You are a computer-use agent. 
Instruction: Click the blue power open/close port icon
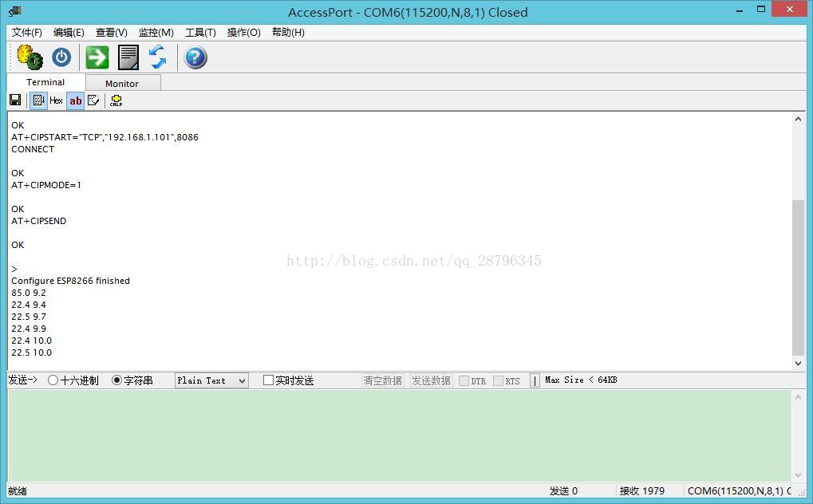coord(61,57)
